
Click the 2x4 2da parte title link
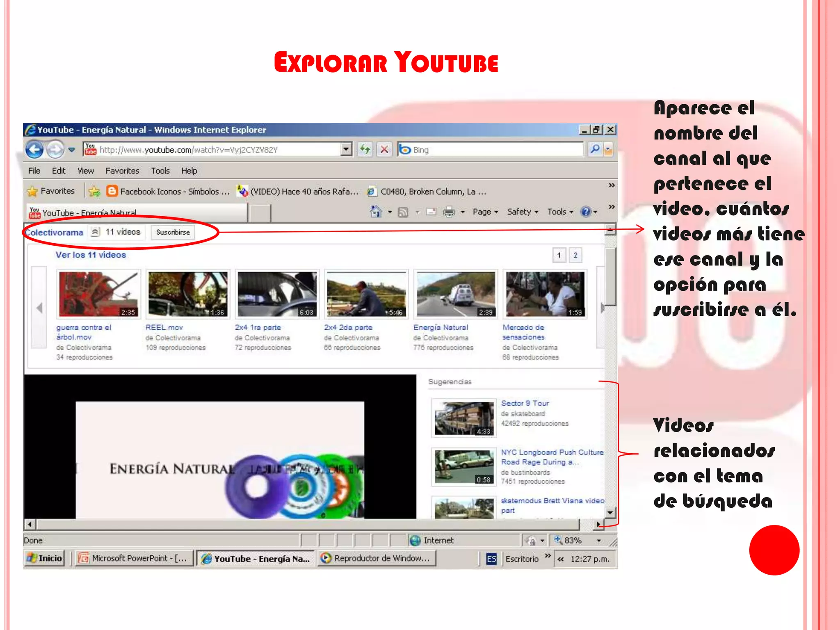coord(348,327)
